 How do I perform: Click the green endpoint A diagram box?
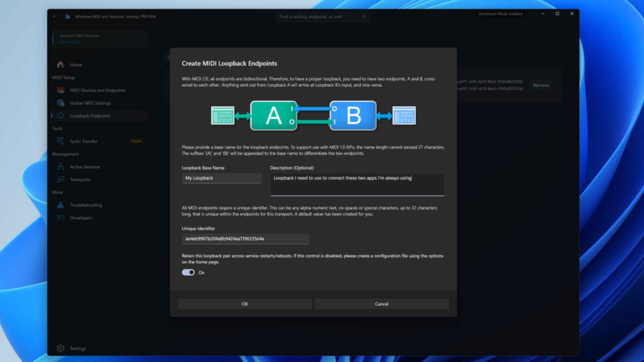tap(273, 116)
